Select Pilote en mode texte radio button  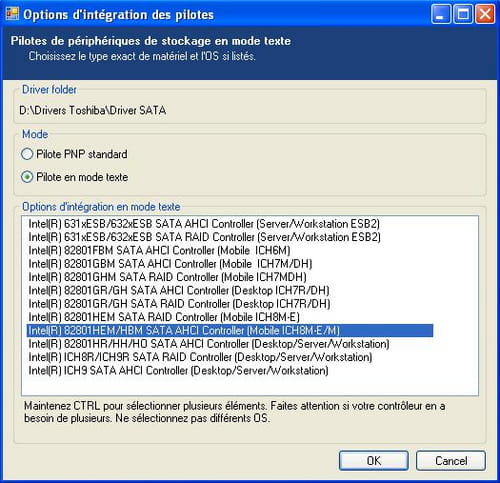click(x=27, y=177)
